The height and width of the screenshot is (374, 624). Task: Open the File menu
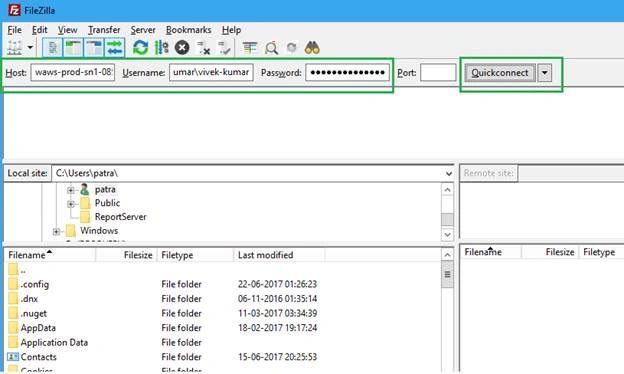coord(14,30)
